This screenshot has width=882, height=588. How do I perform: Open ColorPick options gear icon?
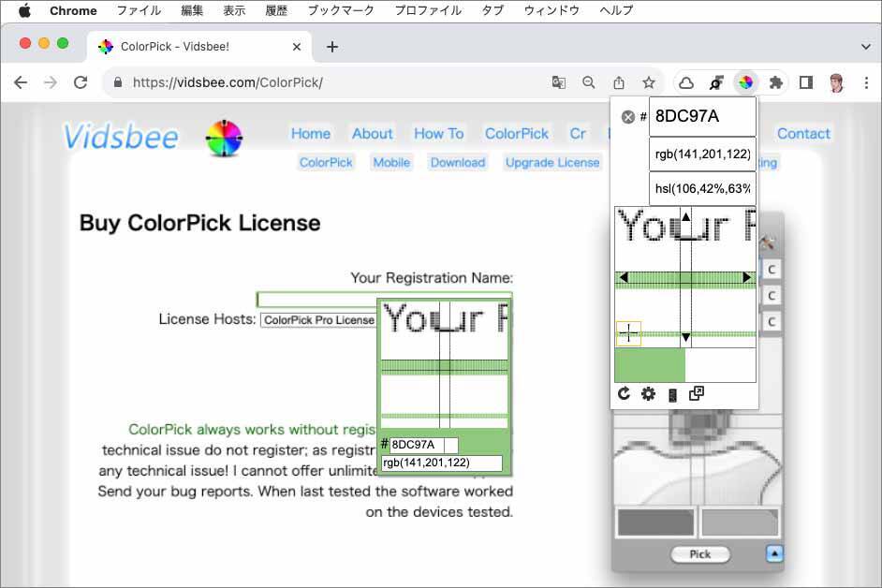[648, 394]
